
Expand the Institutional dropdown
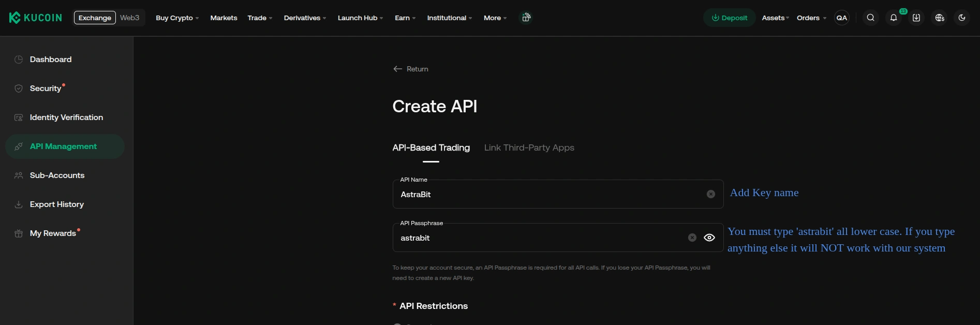tap(449, 18)
